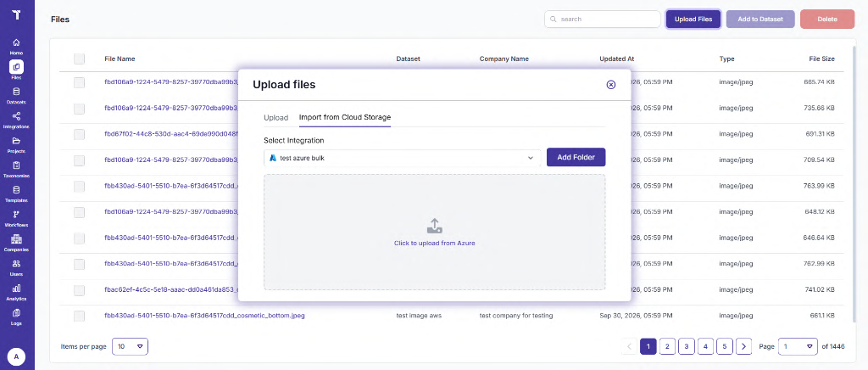Screen dimensions: 868x370
Task: Mark the checkbox for the 762.99 KB row
Action: [79, 264]
